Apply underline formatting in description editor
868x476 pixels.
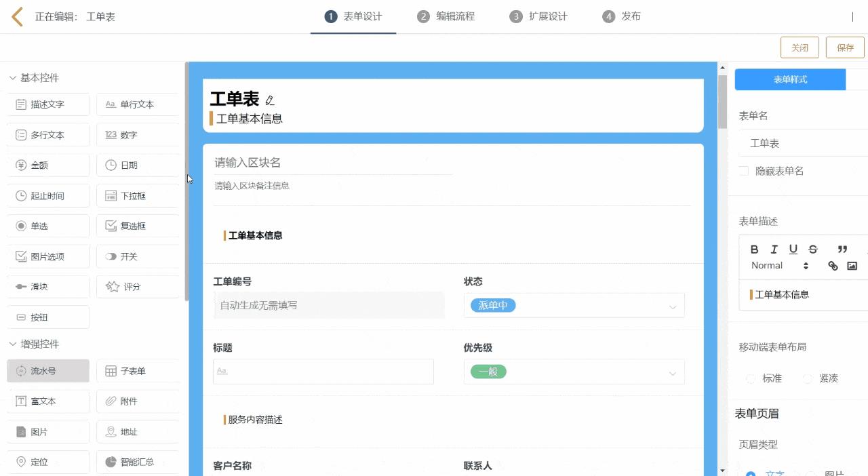[793, 250]
